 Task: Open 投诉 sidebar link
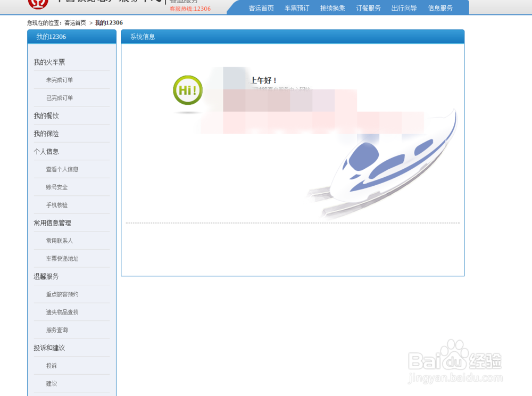pos(52,366)
